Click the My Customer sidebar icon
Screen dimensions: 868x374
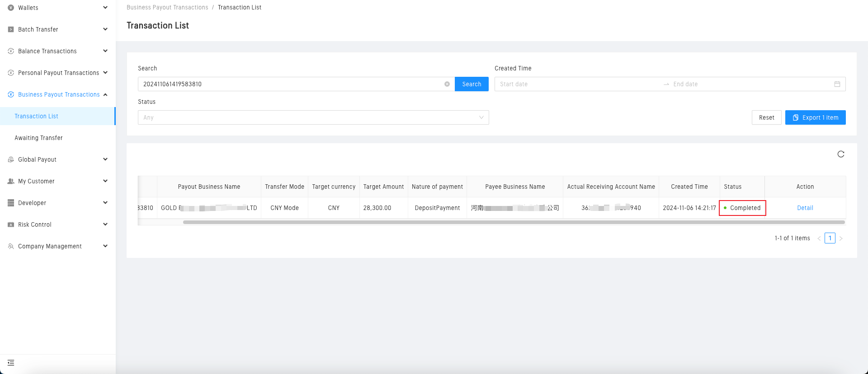coord(11,181)
